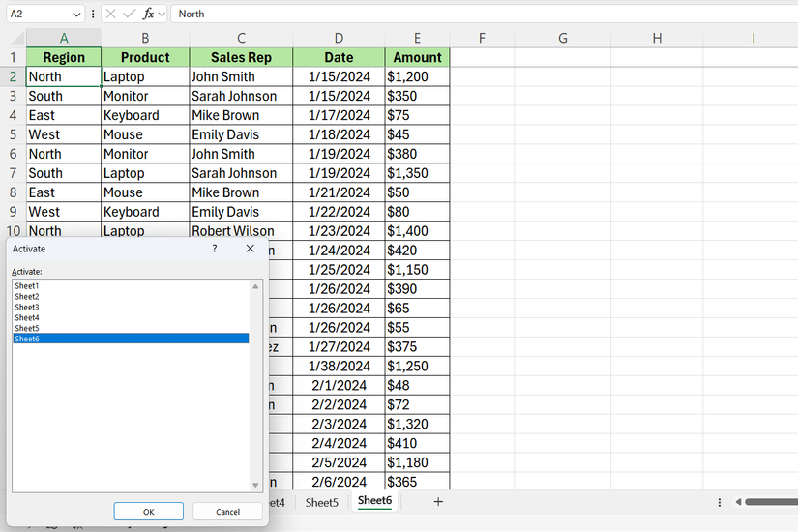Click the Activate dialog help question mark
This screenshot has height=532, width=798.
point(215,249)
